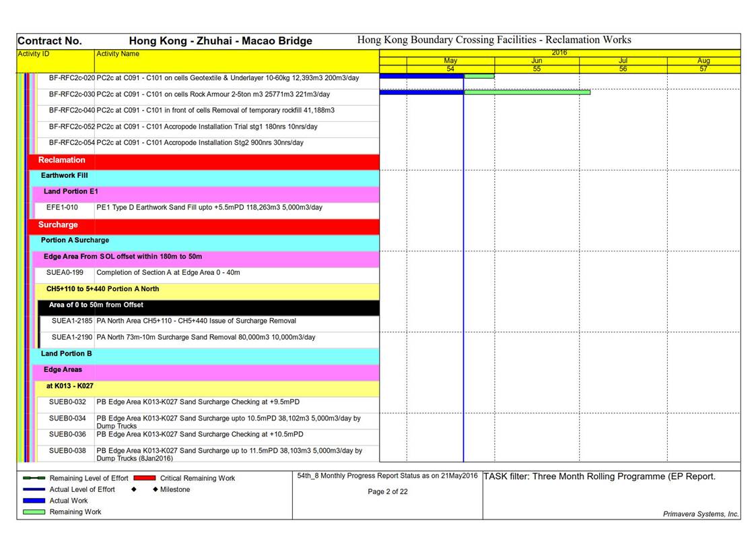The height and width of the screenshot is (535, 756).
Task: Click Primavera Systems, Inc. footer text
Action: point(701,513)
